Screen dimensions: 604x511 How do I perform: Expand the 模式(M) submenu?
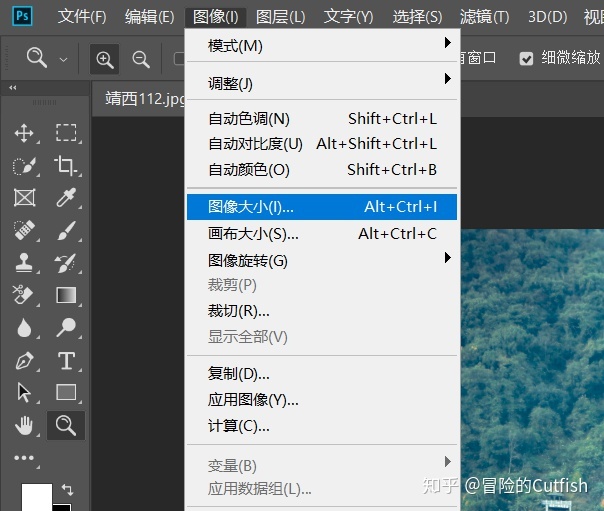(x=322, y=46)
